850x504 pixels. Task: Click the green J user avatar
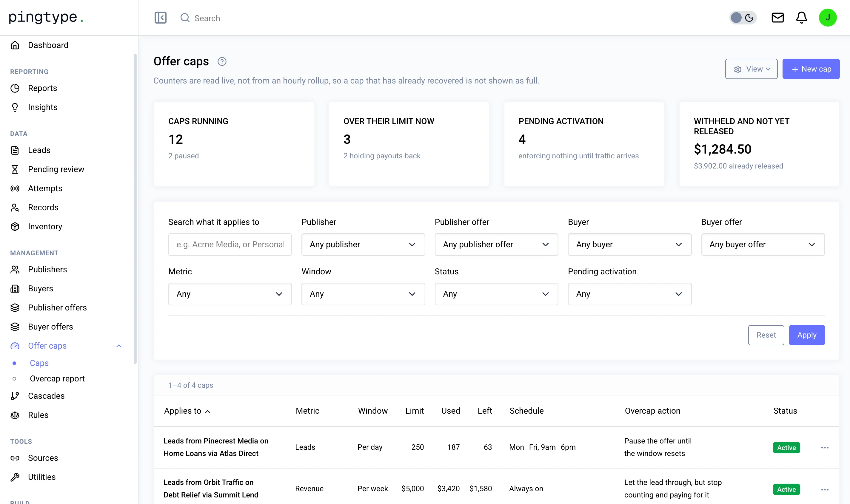pyautogui.click(x=828, y=18)
